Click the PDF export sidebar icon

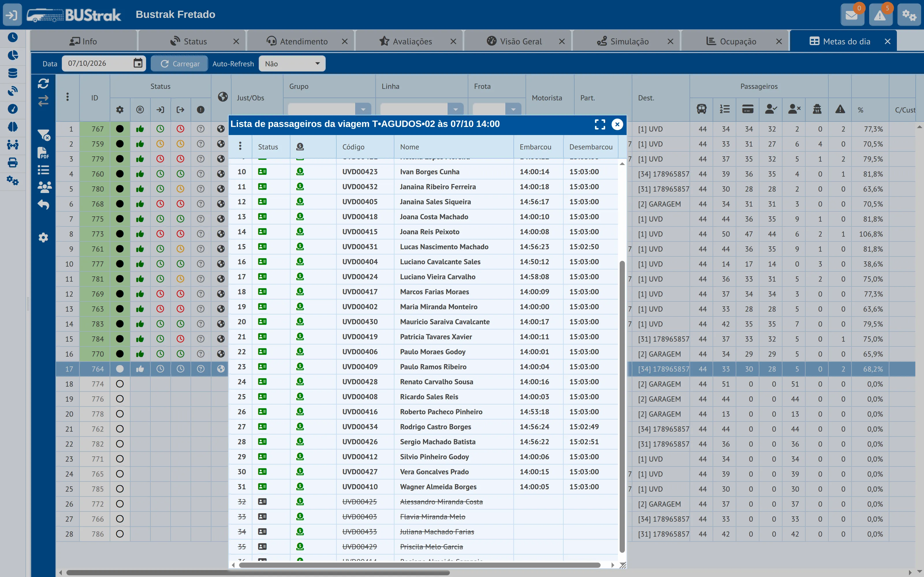pyautogui.click(x=43, y=153)
